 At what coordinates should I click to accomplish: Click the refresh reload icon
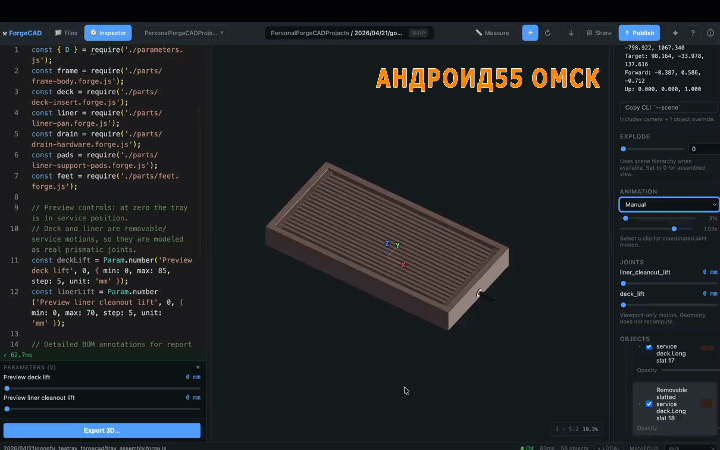click(547, 33)
